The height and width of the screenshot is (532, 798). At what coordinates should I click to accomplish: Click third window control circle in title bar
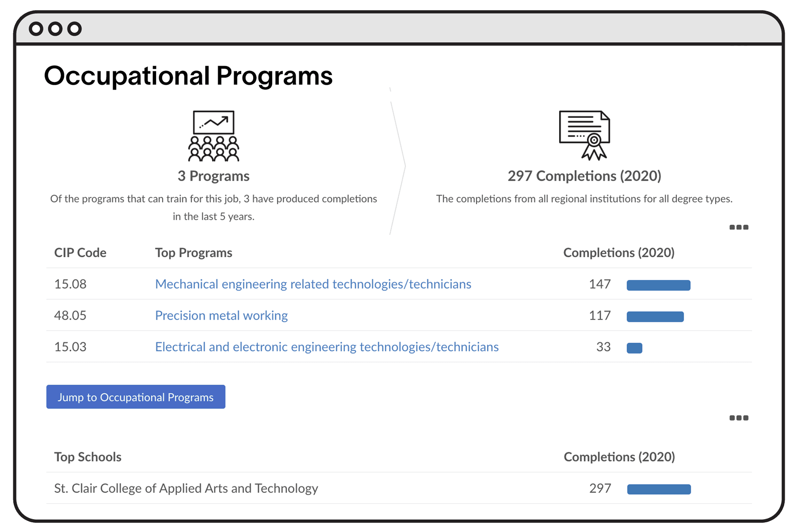(x=74, y=29)
